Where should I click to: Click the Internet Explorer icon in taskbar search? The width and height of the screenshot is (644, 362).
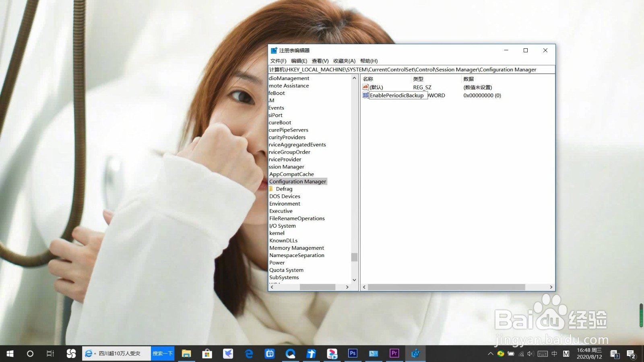[89, 354]
